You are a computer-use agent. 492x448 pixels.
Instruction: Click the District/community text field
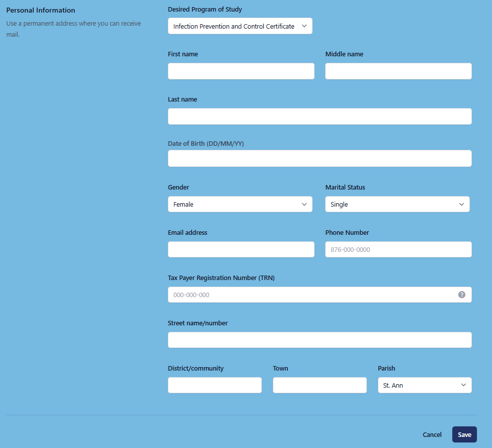(215, 385)
